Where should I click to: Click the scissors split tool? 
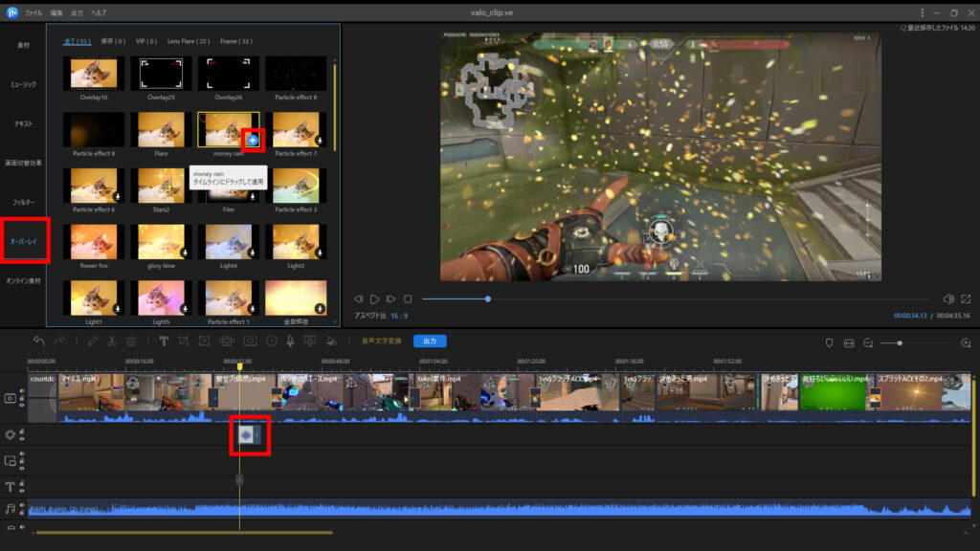point(112,342)
